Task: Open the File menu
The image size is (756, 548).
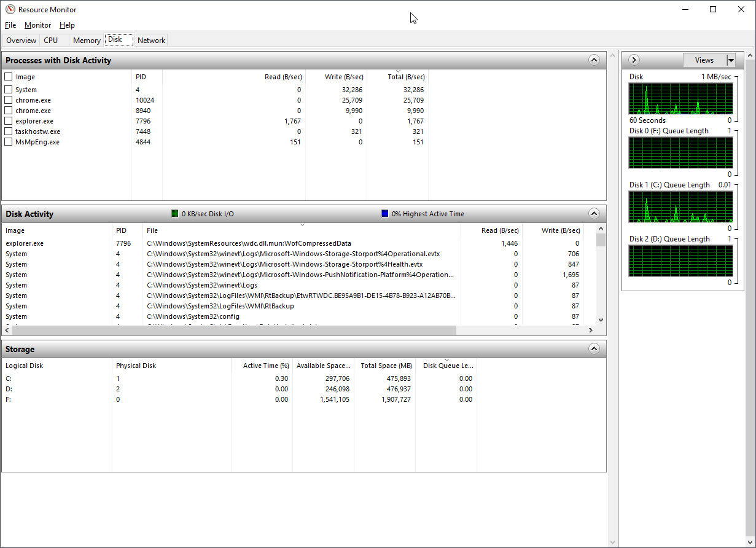Action: [x=10, y=25]
